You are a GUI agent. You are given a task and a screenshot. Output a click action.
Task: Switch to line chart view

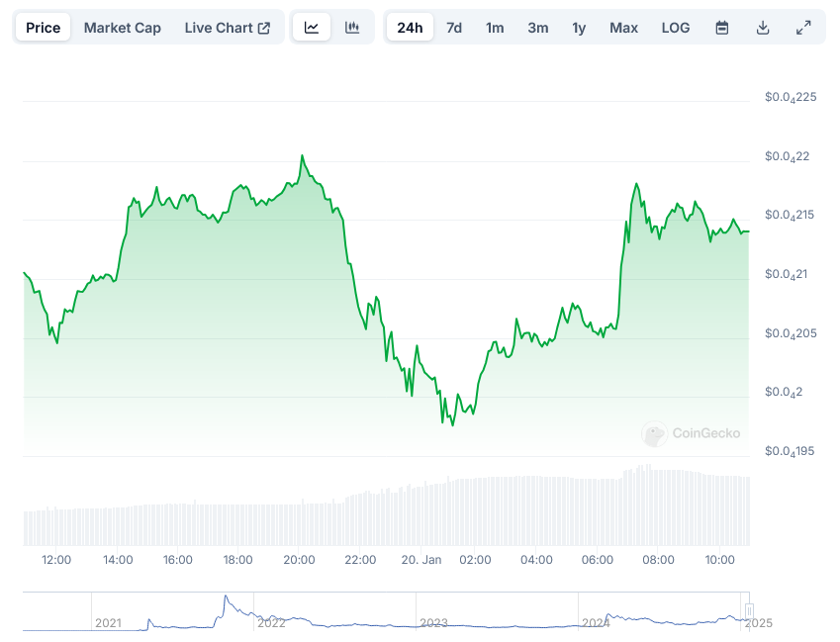[x=312, y=28]
